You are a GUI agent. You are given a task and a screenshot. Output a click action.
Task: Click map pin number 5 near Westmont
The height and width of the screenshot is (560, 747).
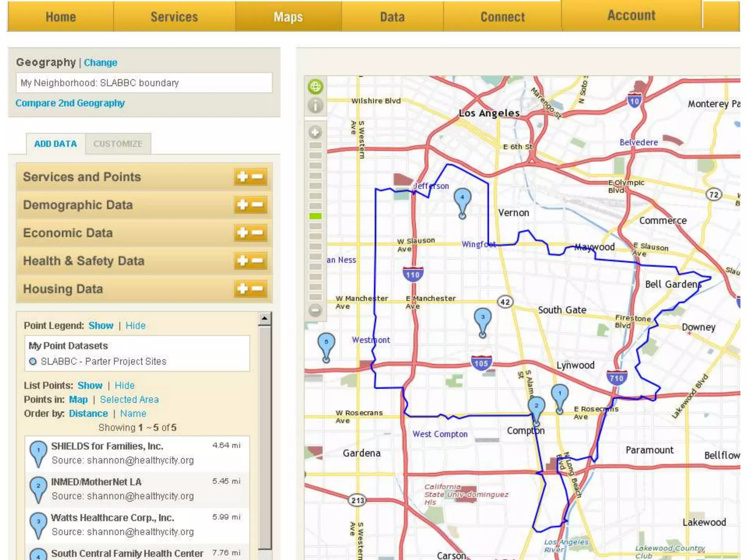326,343
